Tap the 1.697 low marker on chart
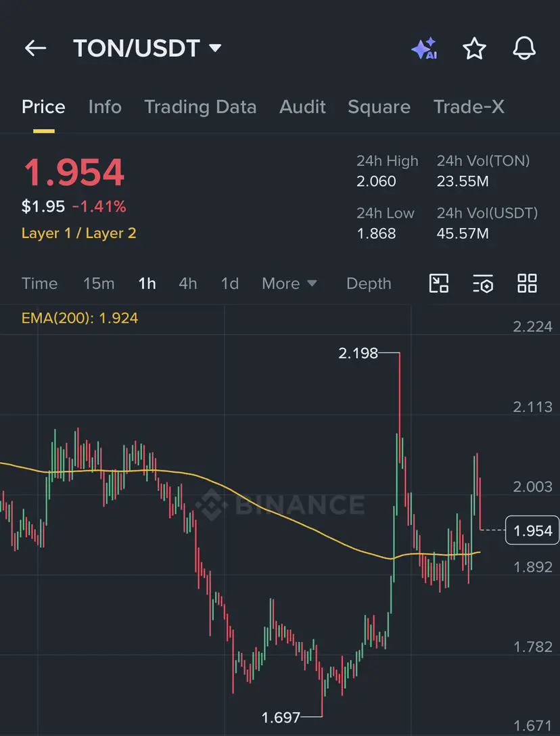Screen dimensions: 560x736 281,718
